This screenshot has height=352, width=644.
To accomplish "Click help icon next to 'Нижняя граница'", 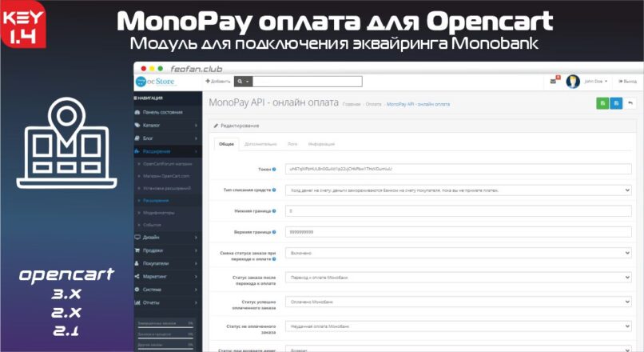I will pyautogui.click(x=274, y=211).
